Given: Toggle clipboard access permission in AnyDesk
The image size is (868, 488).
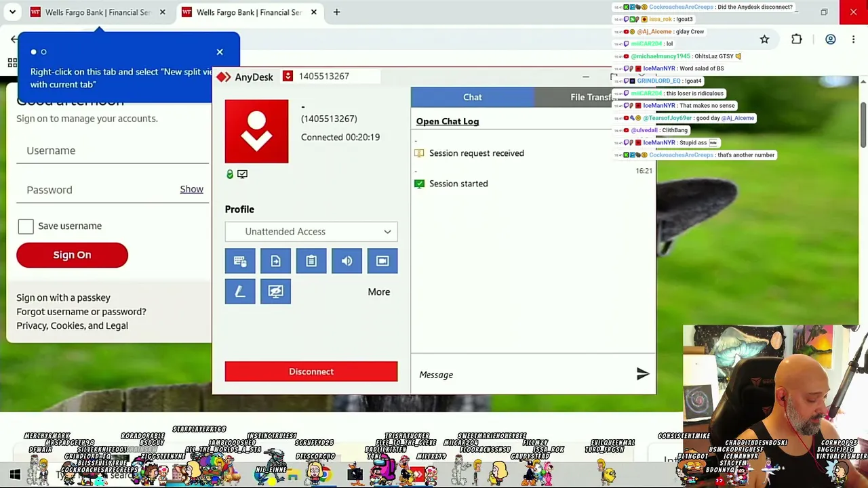Looking at the screenshot, I should [311, 261].
